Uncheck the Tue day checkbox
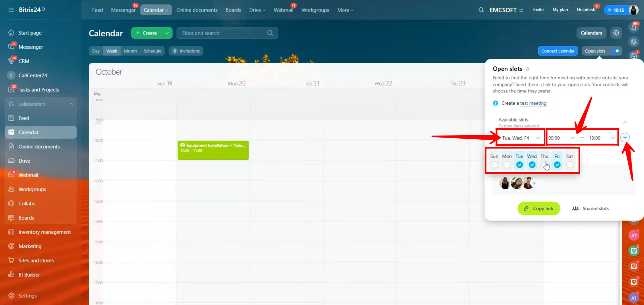The width and height of the screenshot is (644, 305). [519, 165]
